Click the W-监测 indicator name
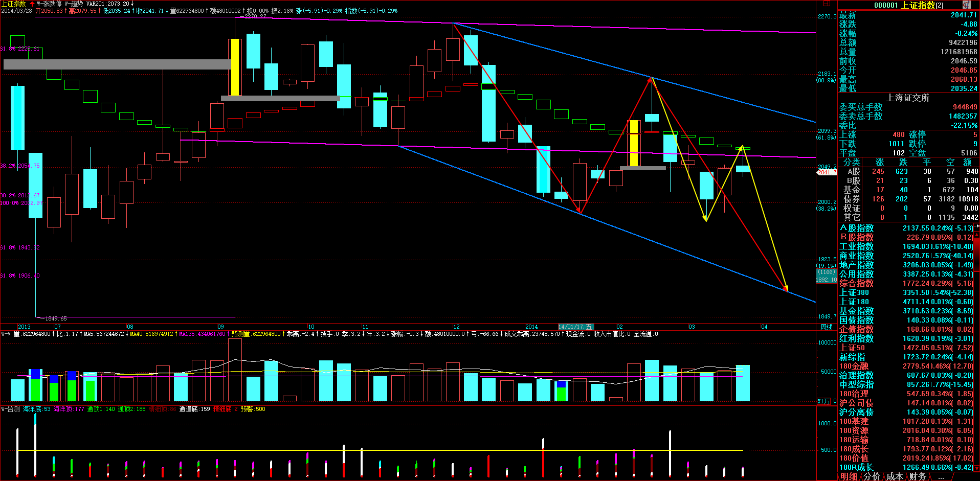 (10, 409)
